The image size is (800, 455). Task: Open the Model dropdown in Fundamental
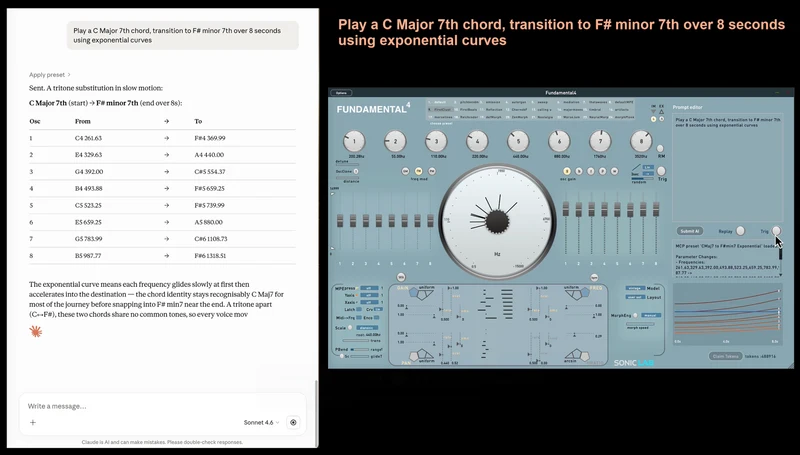coord(635,288)
